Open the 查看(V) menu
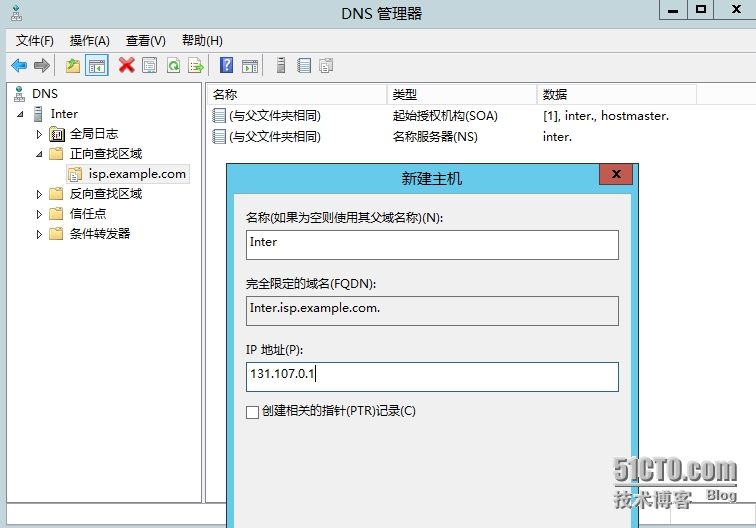Screen dimensions: 756x528 pyautogui.click(x=146, y=41)
